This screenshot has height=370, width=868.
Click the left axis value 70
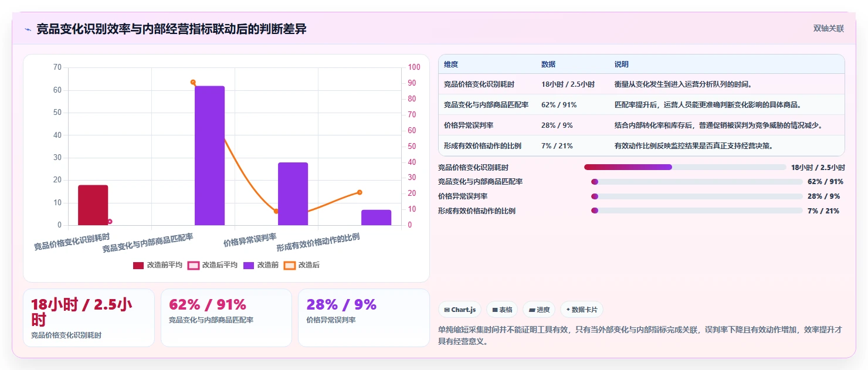57,67
